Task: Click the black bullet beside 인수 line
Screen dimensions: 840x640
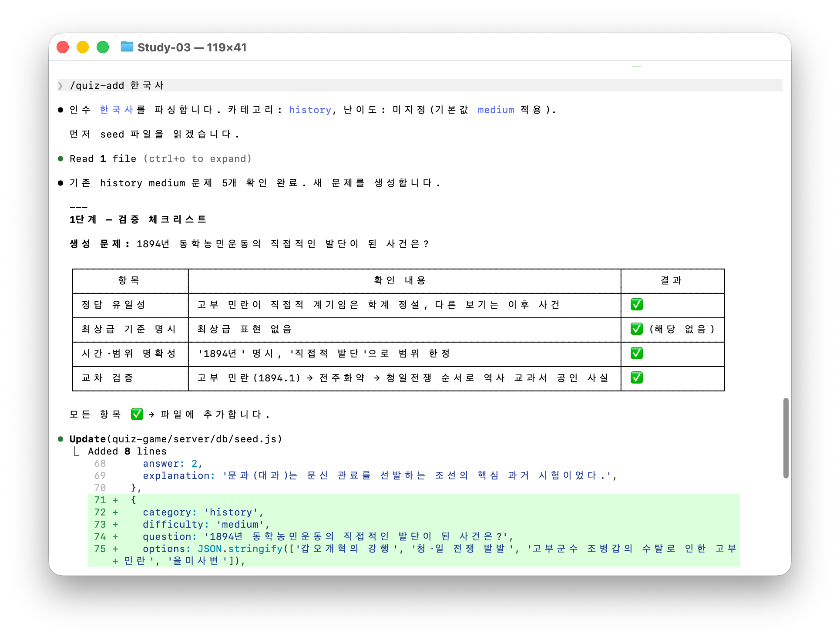Action: 60,110
